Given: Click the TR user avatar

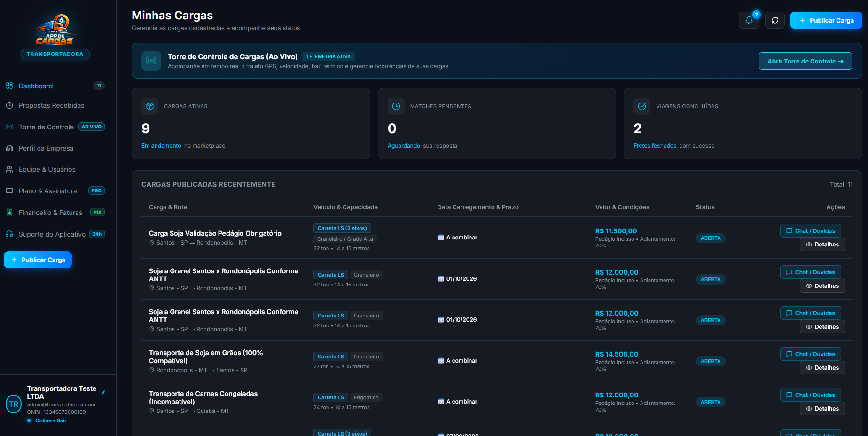Looking at the screenshot, I should pyautogui.click(x=14, y=404).
